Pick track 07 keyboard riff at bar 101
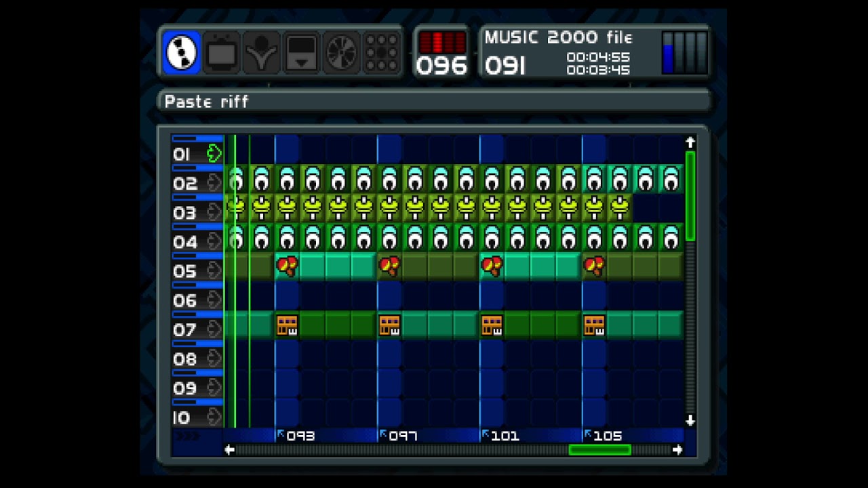This screenshot has height=488, width=868. click(492, 325)
